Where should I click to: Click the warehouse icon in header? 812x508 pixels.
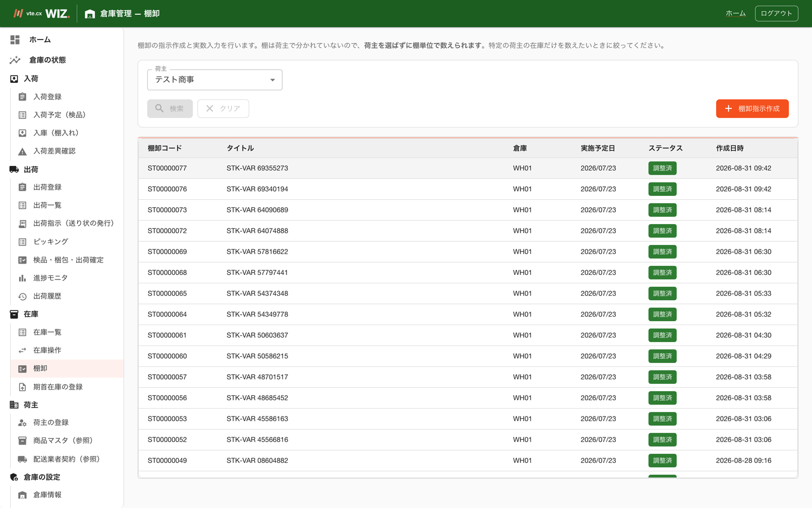point(90,14)
